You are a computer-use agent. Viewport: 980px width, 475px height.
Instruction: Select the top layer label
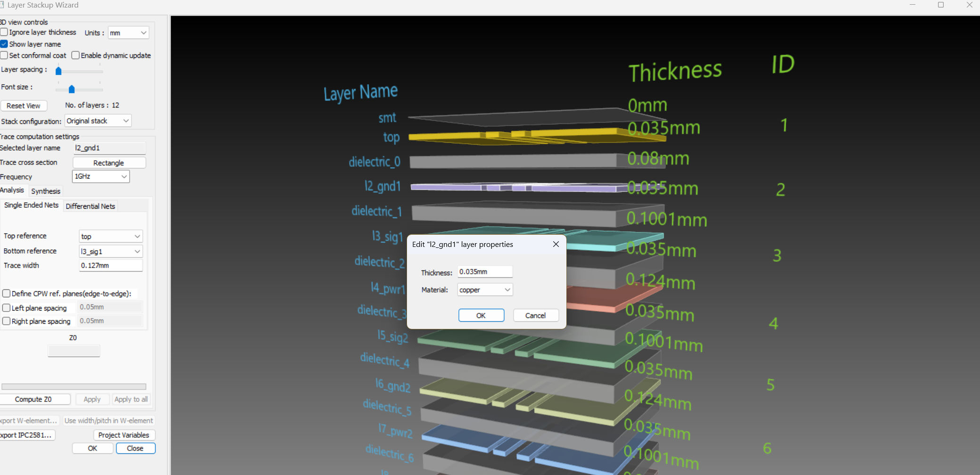click(391, 138)
